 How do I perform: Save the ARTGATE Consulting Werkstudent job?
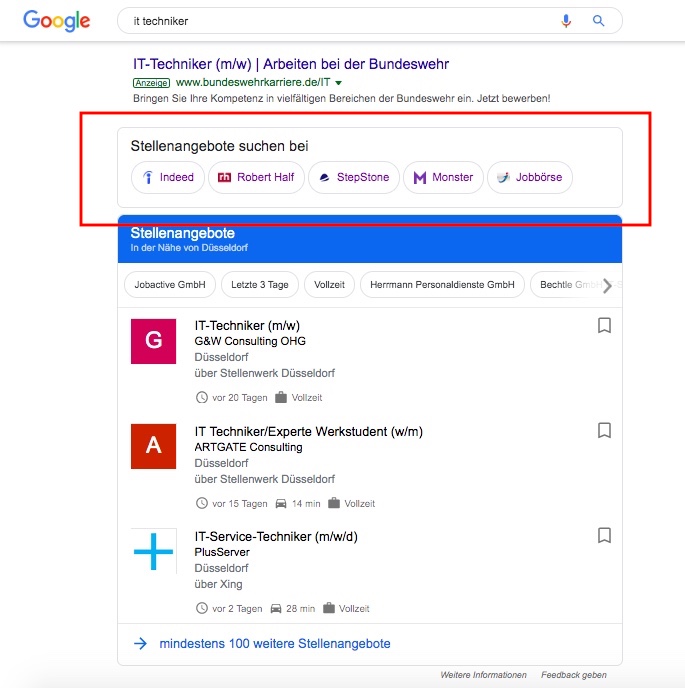point(604,430)
